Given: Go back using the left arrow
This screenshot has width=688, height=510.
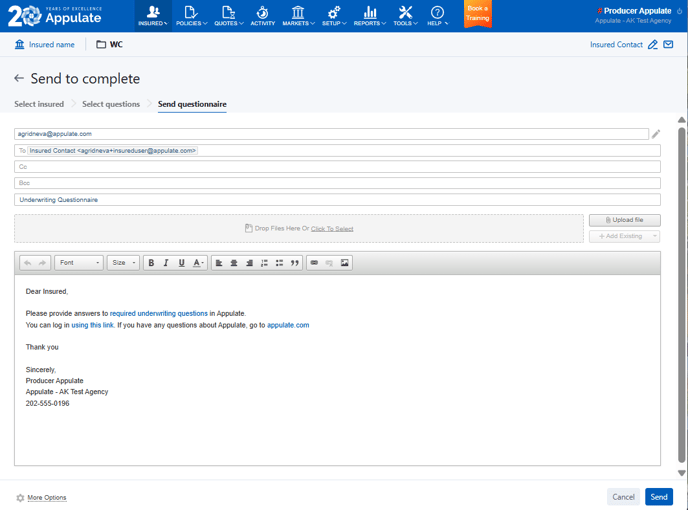Looking at the screenshot, I should [x=19, y=78].
